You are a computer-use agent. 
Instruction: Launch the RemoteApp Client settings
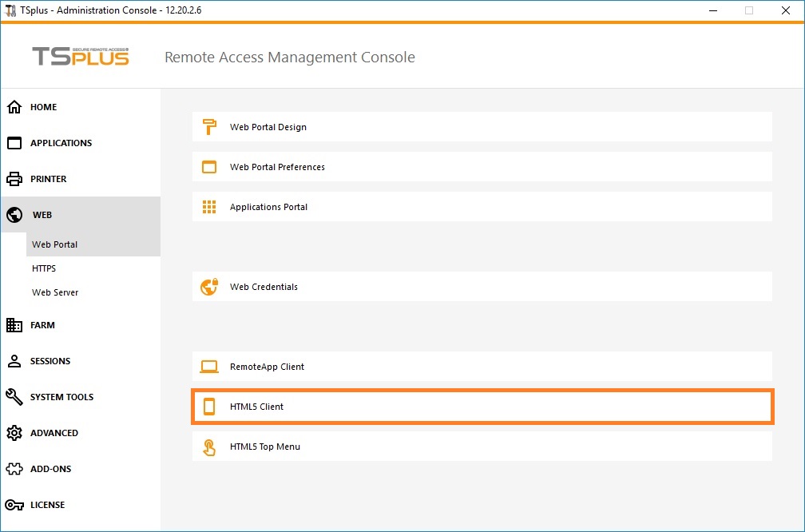tap(267, 367)
